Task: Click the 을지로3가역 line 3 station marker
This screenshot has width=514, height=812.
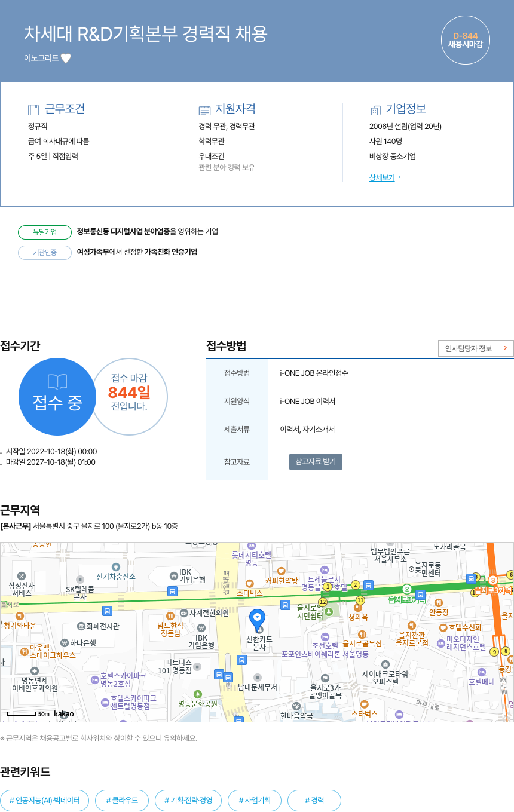Action: 493,580
